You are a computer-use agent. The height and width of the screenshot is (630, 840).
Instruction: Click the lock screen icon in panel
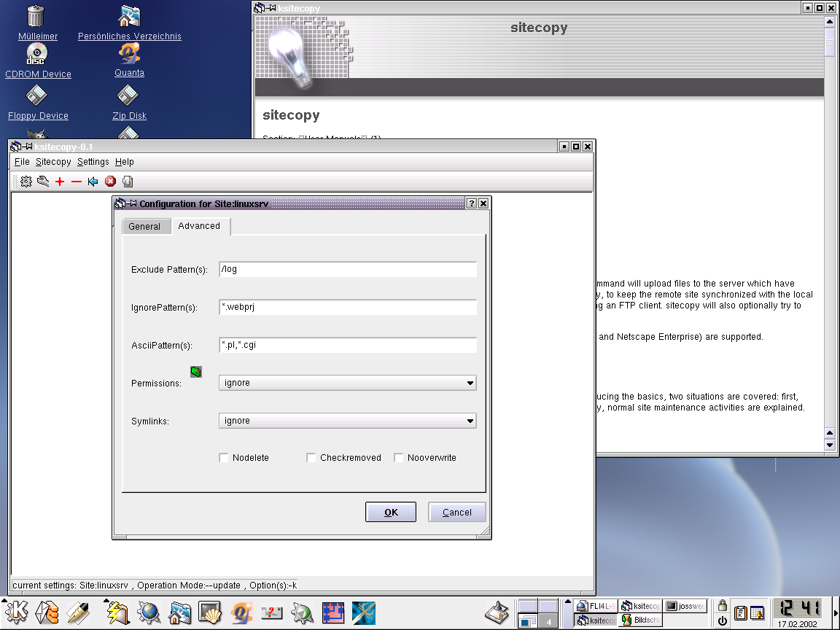[x=722, y=605]
